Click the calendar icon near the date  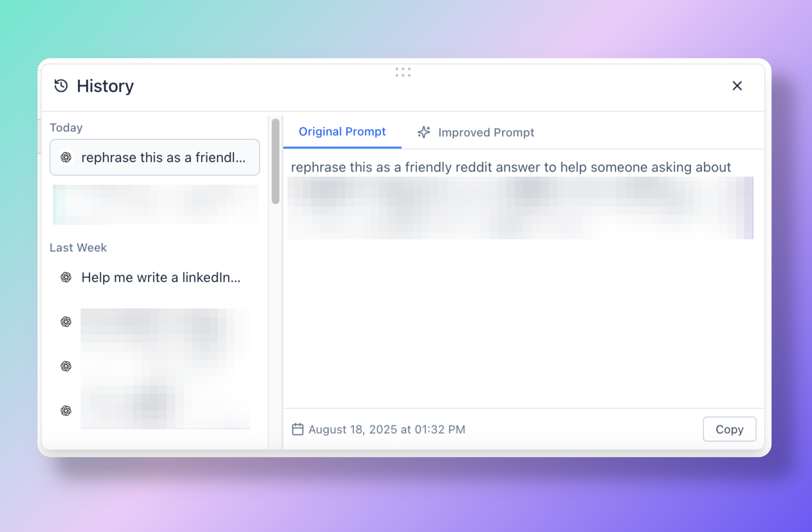click(x=297, y=429)
